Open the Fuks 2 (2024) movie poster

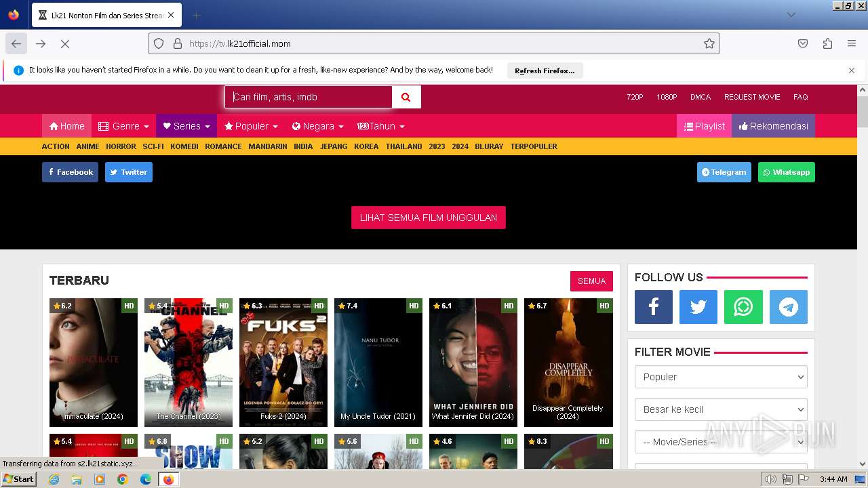(283, 363)
